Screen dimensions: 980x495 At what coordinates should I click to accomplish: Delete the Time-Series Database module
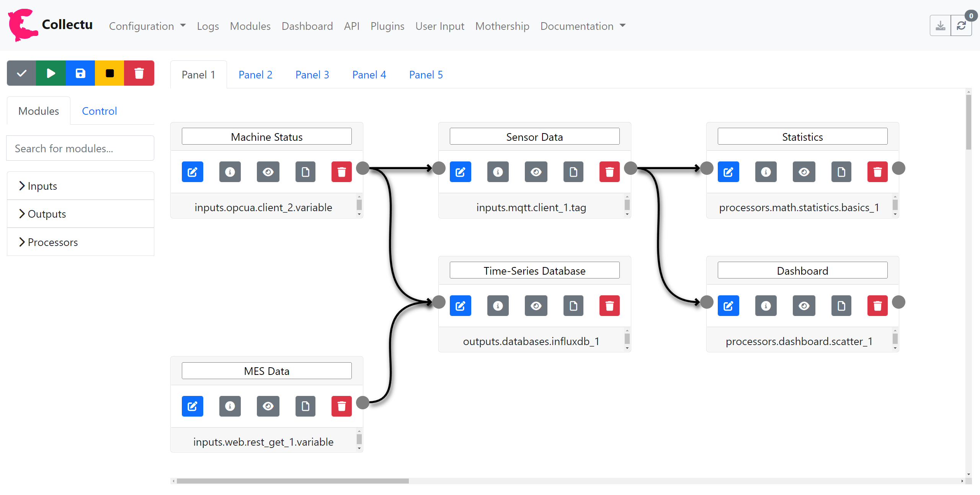[x=609, y=306]
